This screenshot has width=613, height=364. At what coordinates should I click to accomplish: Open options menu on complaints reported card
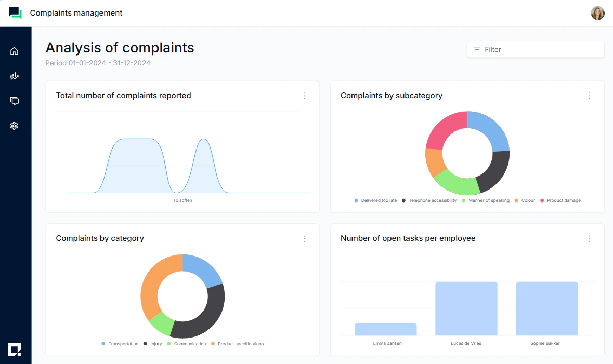[304, 96]
